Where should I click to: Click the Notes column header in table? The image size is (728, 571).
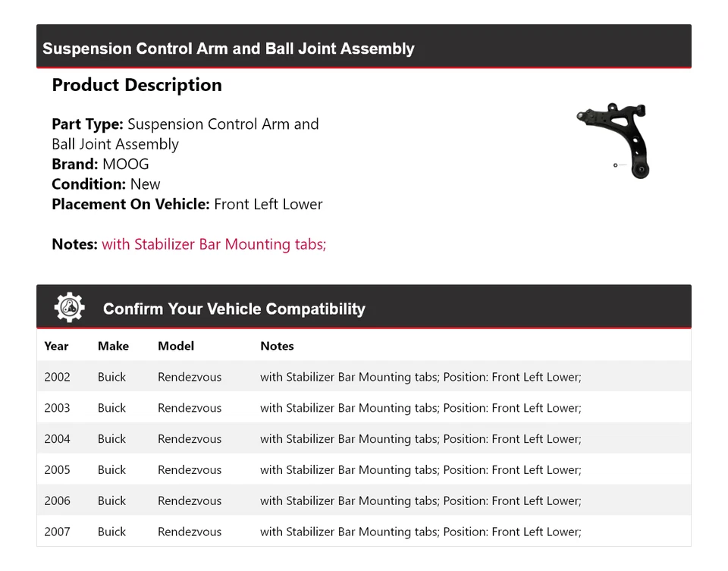(x=277, y=346)
